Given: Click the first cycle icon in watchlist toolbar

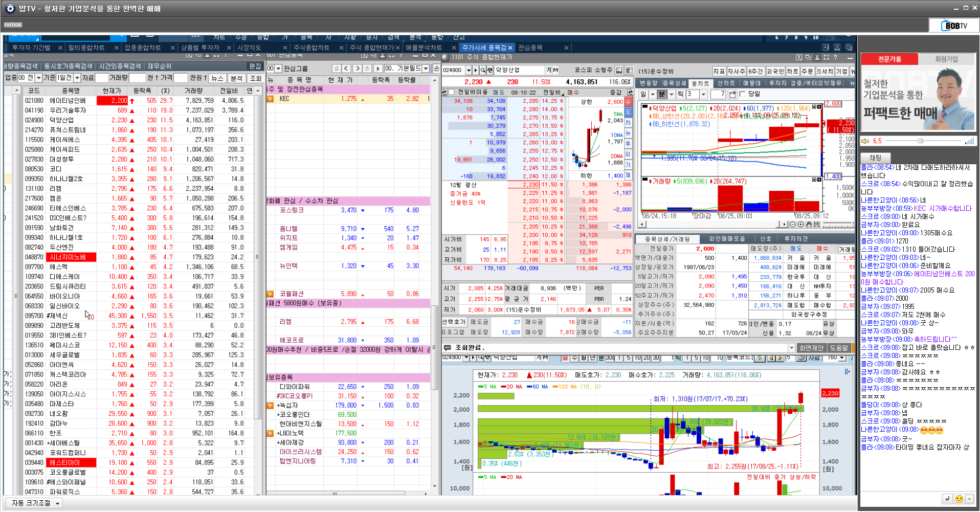Looking at the screenshot, I should click(336, 69).
